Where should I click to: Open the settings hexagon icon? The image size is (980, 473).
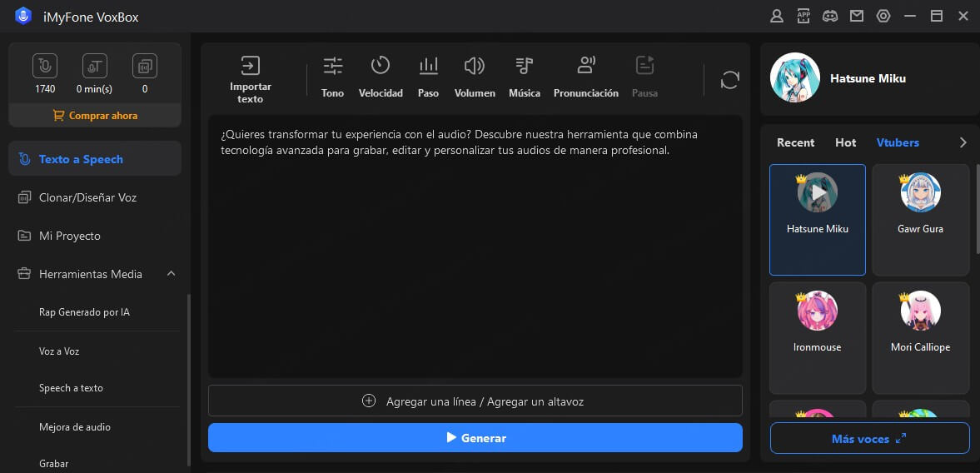point(883,17)
